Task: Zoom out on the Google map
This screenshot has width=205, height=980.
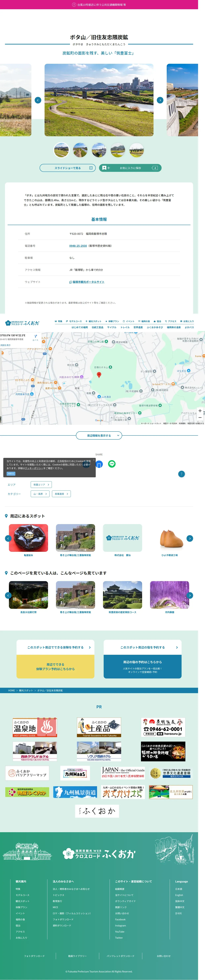Action: pyautogui.click(x=200, y=418)
